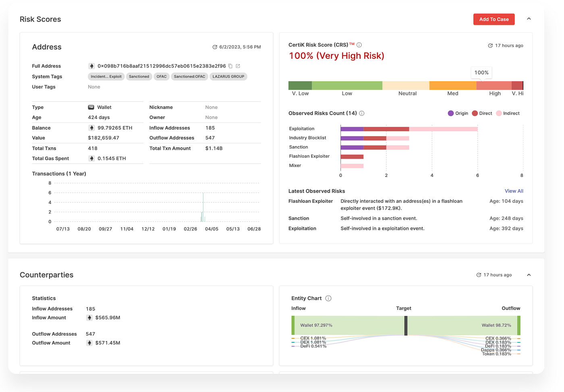The height and width of the screenshot is (392, 564).
Task: Select the Sanctioned:OFAC system tag
Action: click(x=189, y=76)
